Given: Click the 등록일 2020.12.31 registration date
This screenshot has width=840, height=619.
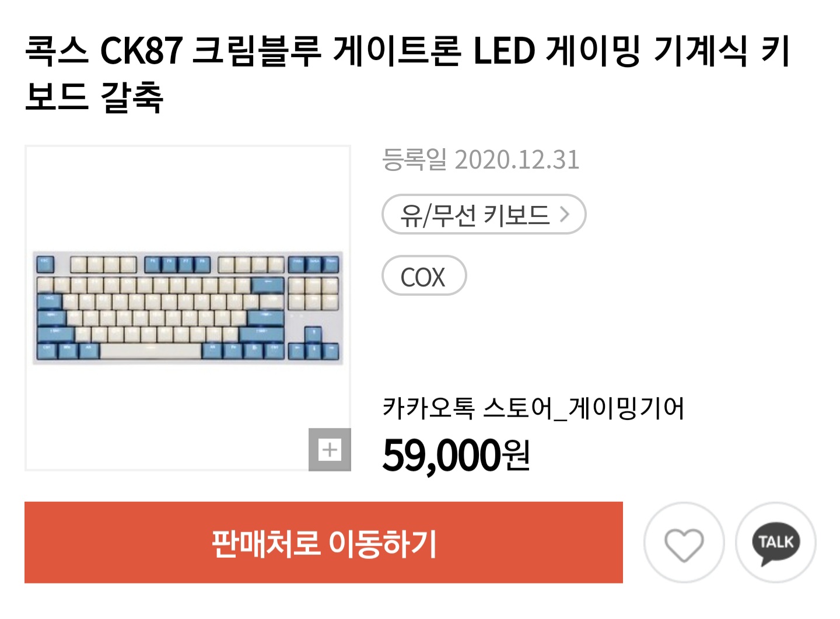Looking at the screenshot, I should click(481, 160).
